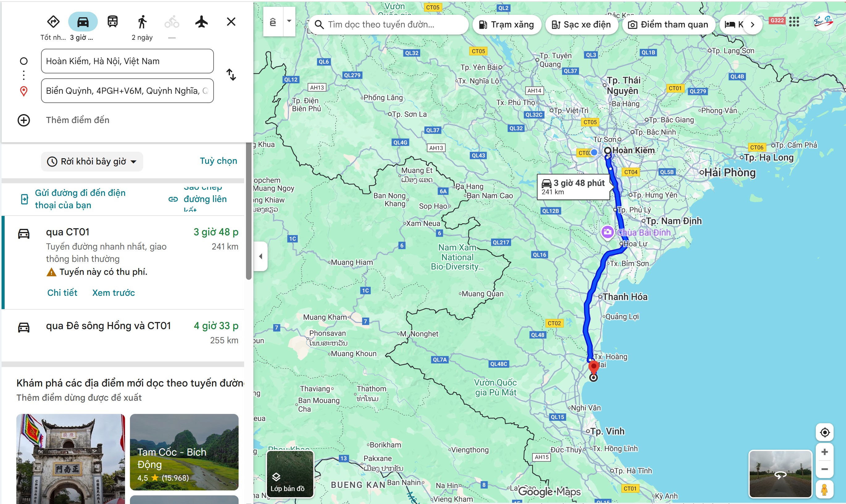Open Chi tiết for CT01 route
Screen dimensions: 846x504
point(62,293)
